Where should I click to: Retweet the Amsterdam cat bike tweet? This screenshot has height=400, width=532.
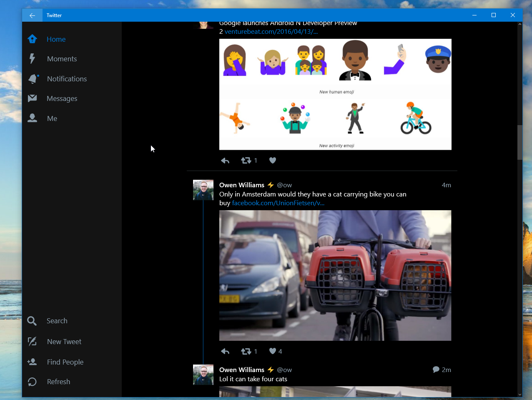click(x=246, y=351)
